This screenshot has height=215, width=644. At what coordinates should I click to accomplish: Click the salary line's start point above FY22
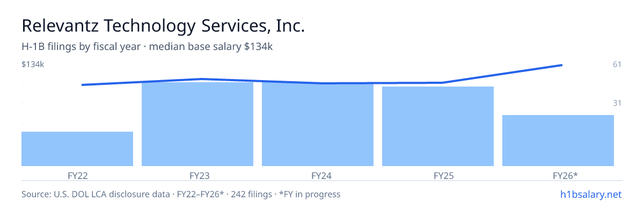[82, 85]
